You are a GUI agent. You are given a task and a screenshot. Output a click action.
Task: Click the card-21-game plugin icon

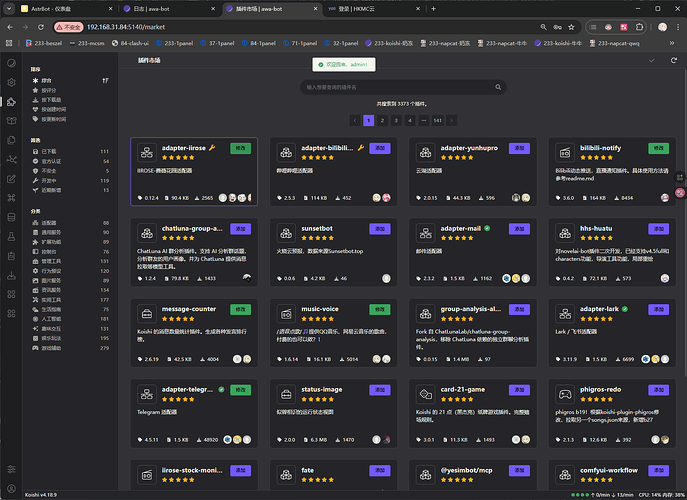(x=424, y=395)
